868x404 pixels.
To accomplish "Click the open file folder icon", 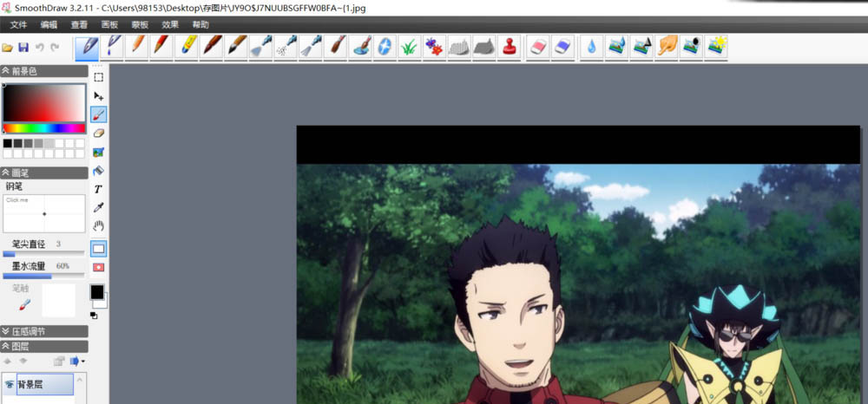I will [x=8, y=48].
